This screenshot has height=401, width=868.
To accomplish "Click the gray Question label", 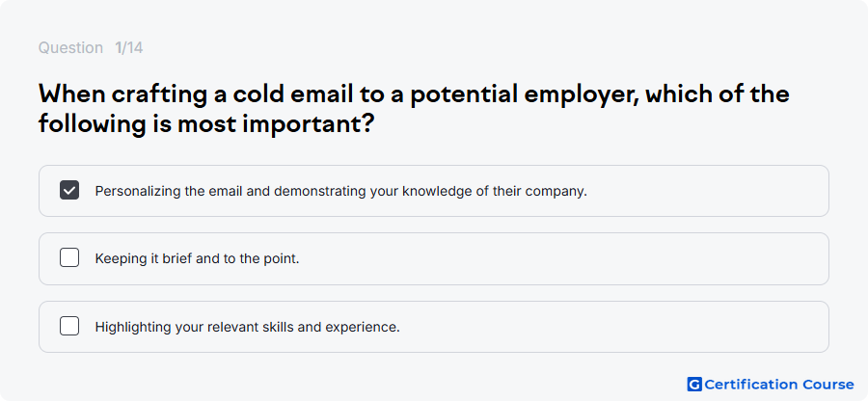I will 70,48.
